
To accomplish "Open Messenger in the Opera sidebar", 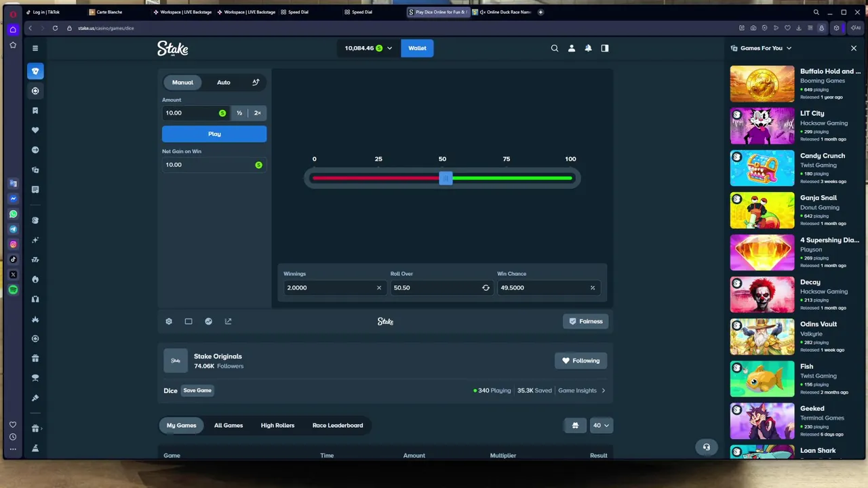I will [x=13, y=199].
